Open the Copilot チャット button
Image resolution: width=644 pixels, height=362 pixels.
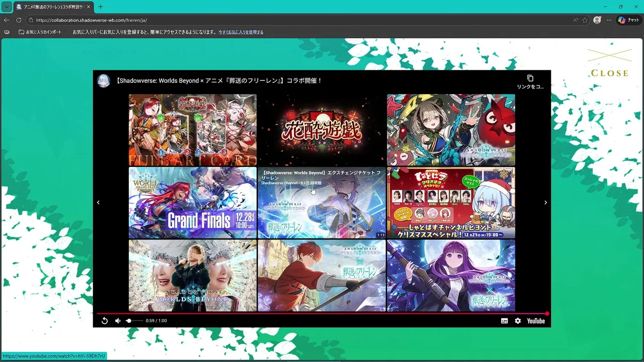coord(628,20)
